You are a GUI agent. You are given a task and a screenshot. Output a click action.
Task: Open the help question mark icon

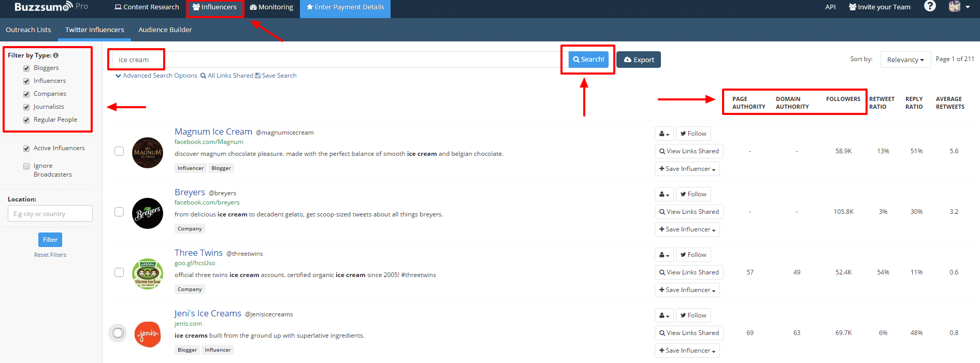point(930,6)
